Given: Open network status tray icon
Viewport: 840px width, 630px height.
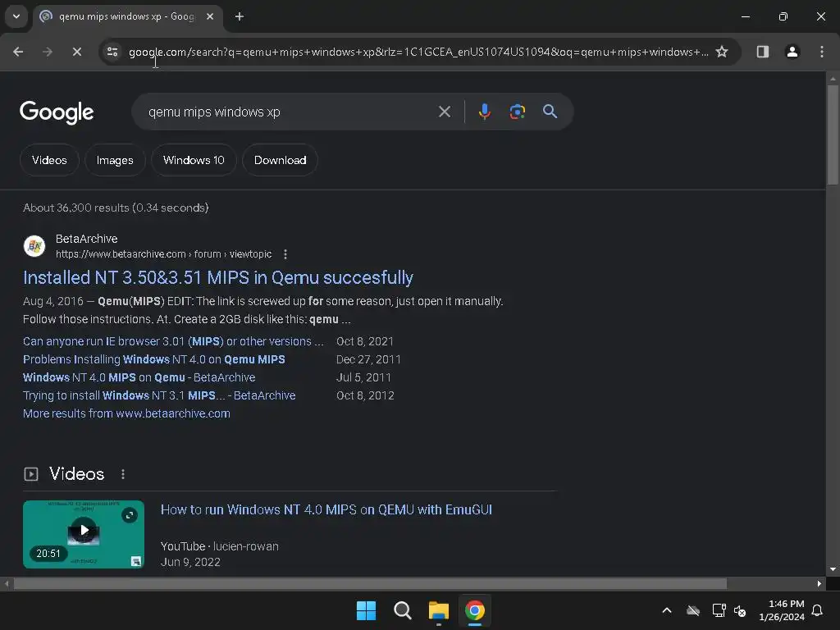Looking at the screenshot, I should click(719, 610).
